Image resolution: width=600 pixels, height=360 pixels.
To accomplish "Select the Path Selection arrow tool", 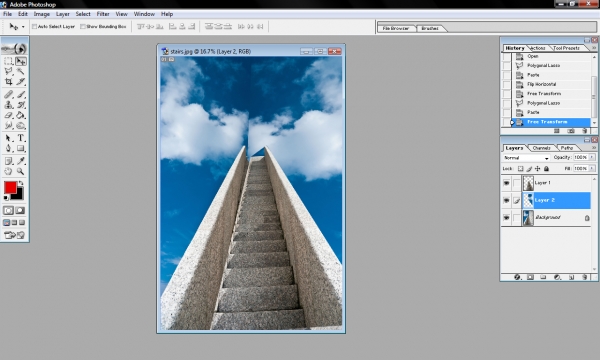I will (8, 138).
